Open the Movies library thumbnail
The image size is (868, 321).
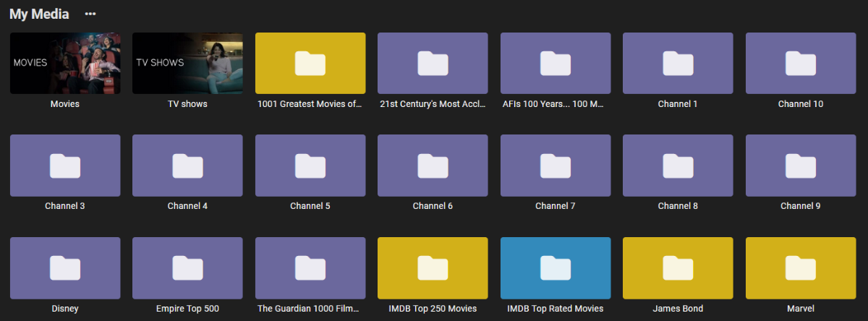(65, 63)
